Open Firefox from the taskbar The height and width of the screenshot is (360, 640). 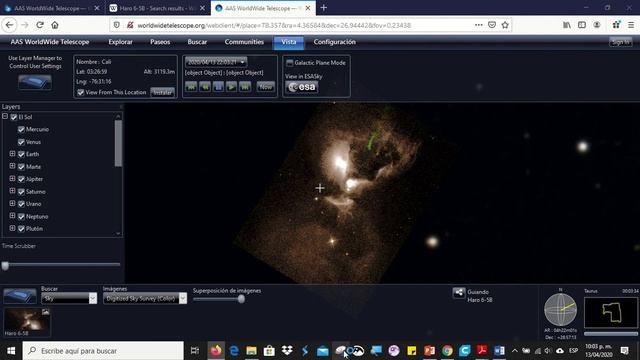[x=216, y=351]
